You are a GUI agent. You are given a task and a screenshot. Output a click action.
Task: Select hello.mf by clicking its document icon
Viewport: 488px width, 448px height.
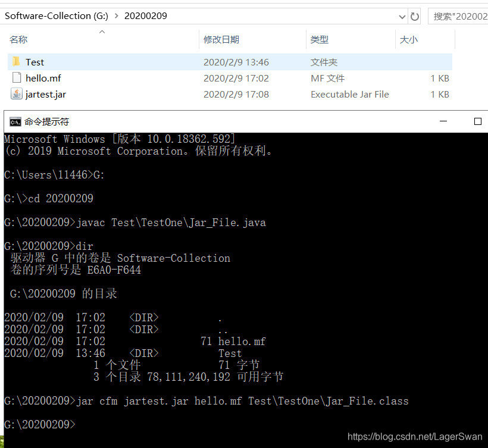coord(15,78)
